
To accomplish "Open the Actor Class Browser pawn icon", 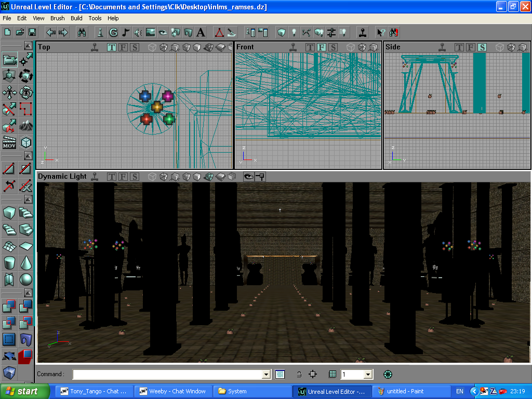I will pyautogui.click(x=100, y=32).
